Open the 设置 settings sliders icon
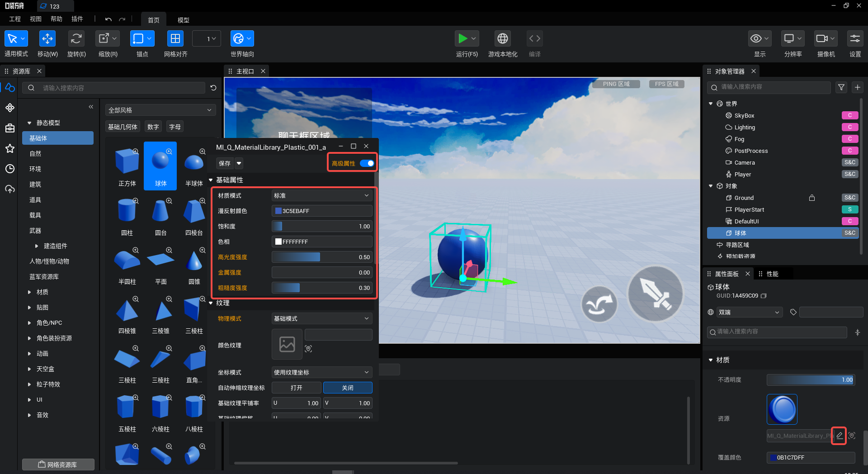868x474 pixels. [855, 38]
